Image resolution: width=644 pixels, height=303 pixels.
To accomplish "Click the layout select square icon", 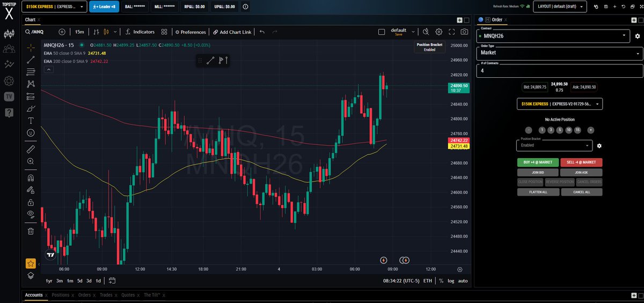I will click(382, 32).
